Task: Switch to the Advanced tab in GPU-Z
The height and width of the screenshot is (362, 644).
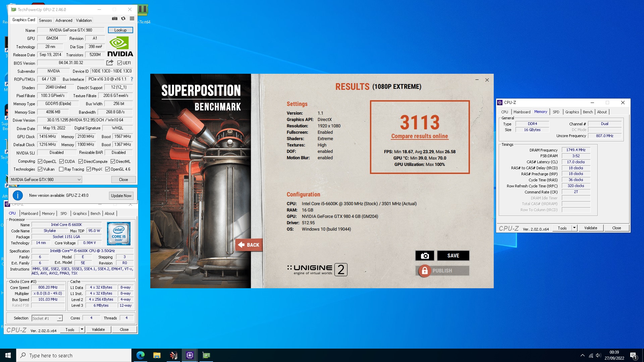Action: (x=64, y=20)
